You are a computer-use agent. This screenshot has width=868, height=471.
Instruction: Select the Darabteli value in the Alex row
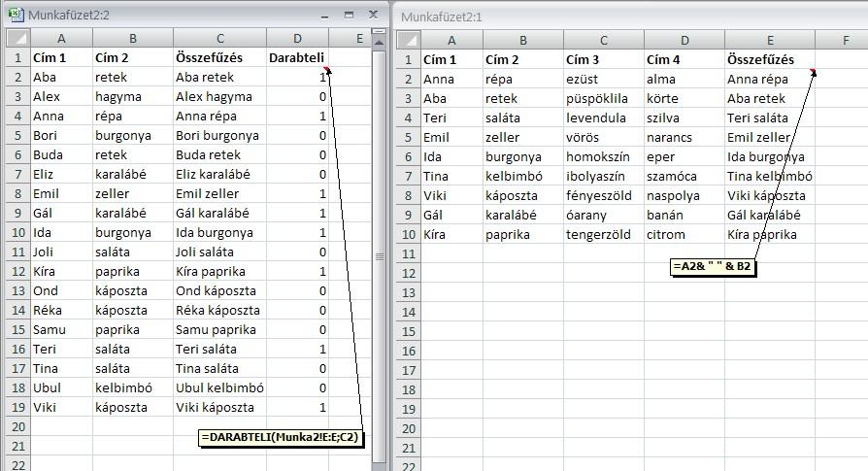click(297, 97)
